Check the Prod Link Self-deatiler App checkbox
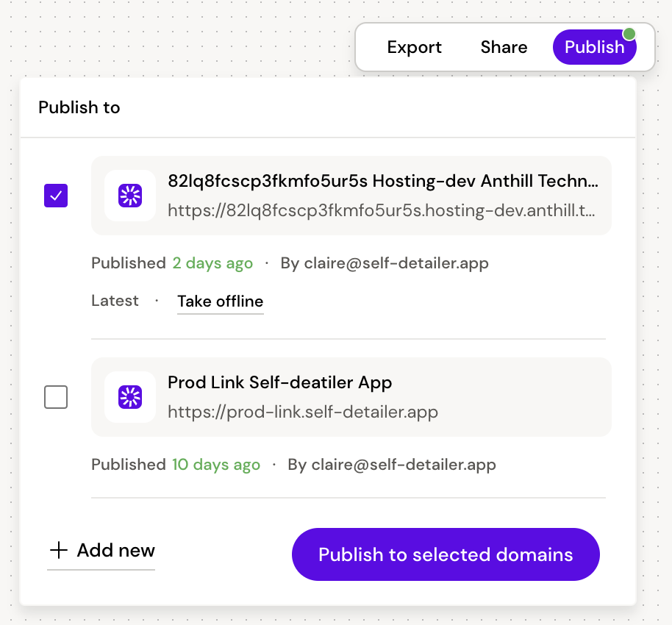The image size is (672, 625). tap(56, 397)
